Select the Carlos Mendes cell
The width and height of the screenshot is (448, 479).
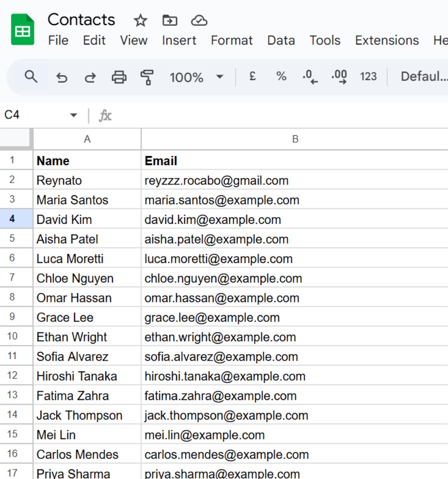[87, 454]
